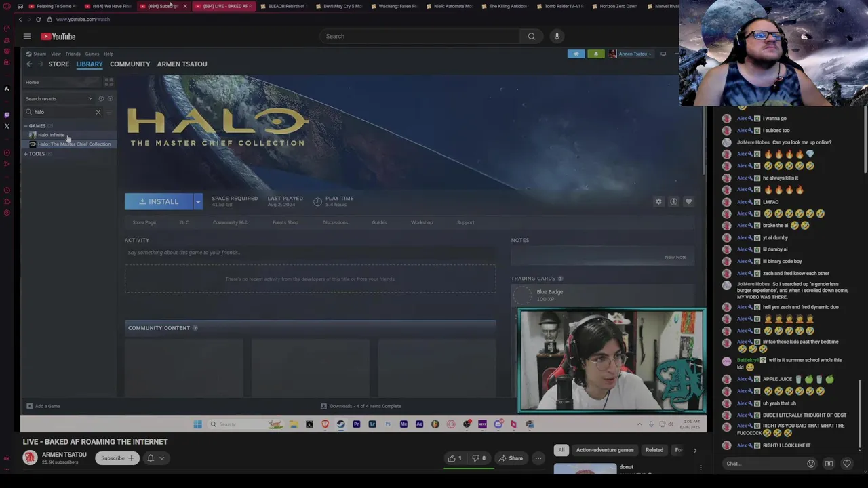Open the Help menu in Steam
Image resolution: width=868 pixels, height=488 pixels.
point(108,54)
